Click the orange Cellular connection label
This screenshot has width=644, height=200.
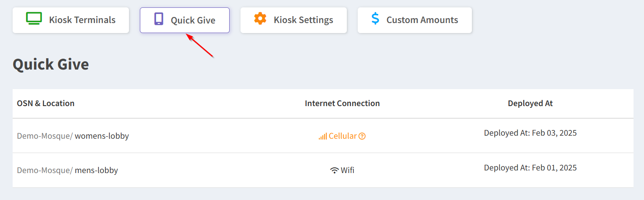[342, 136]
